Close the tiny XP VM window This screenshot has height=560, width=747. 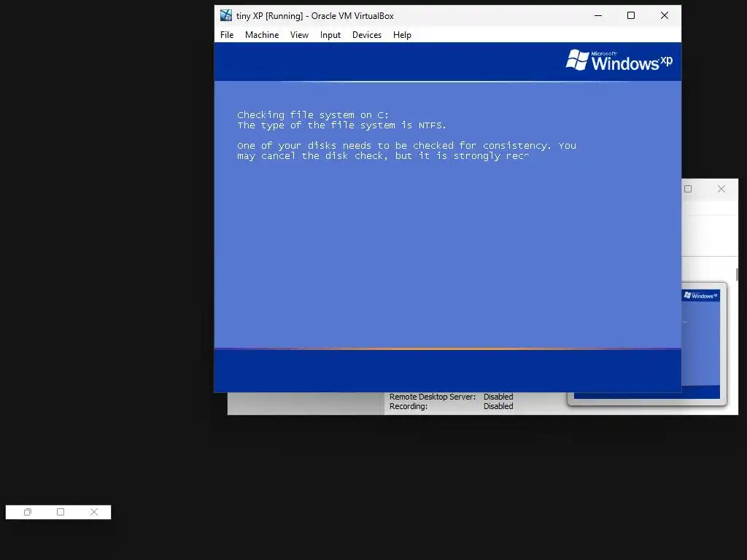[x=665, y=16]
